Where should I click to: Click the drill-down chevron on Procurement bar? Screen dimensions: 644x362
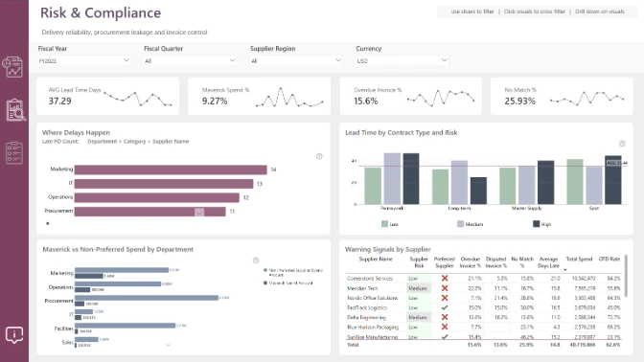point(199,213)
